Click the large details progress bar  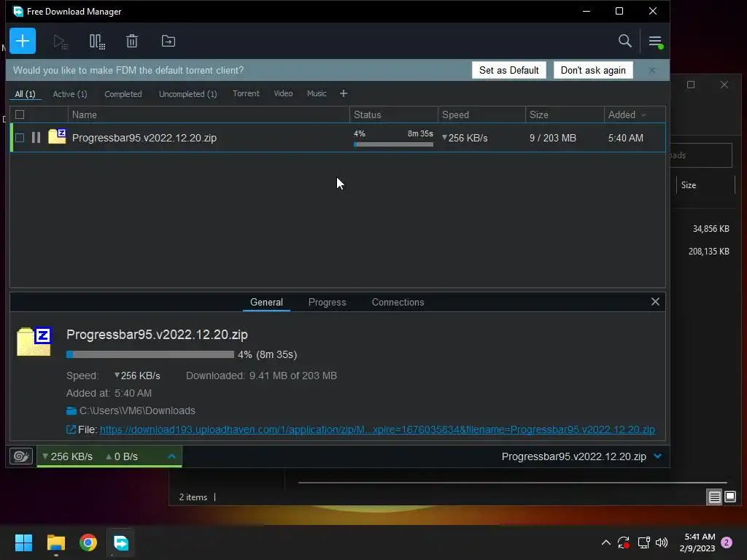[x=150, y=354]
